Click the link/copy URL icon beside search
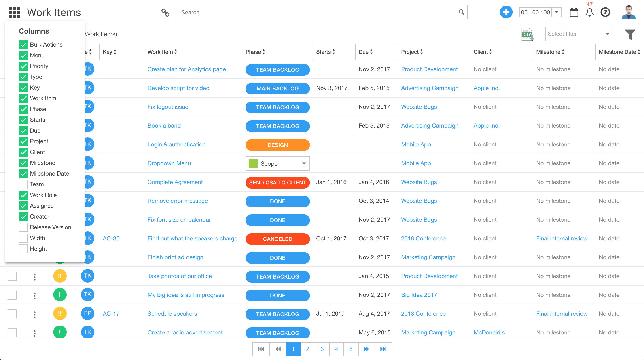The width and height of the screenshot is (644, 360). pos(165,12)
